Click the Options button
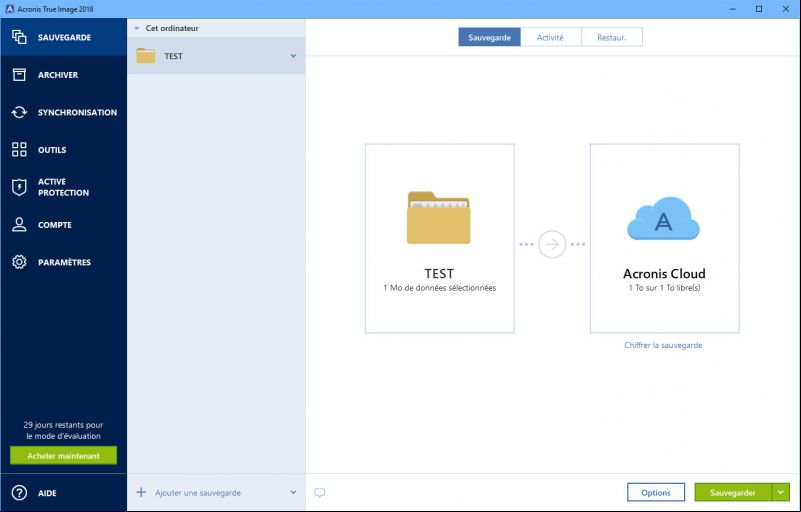The width and height of the screenshot is (801, 512). pos(656,493)
